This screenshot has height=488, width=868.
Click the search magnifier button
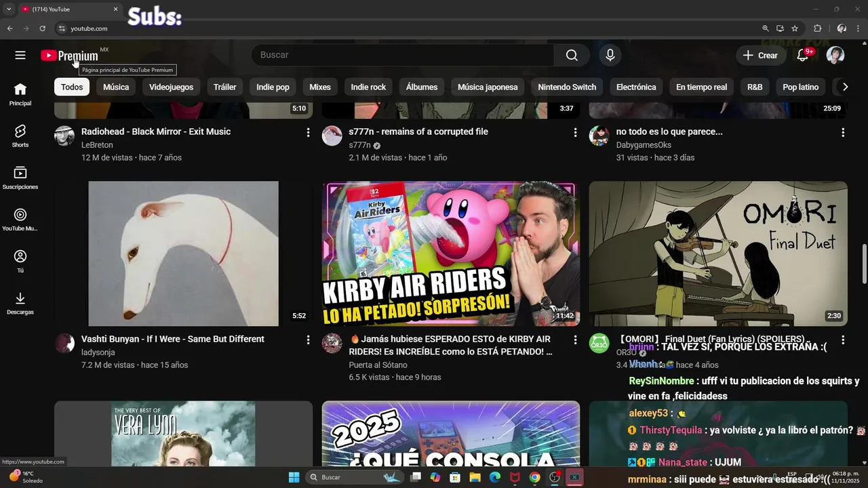572,56
